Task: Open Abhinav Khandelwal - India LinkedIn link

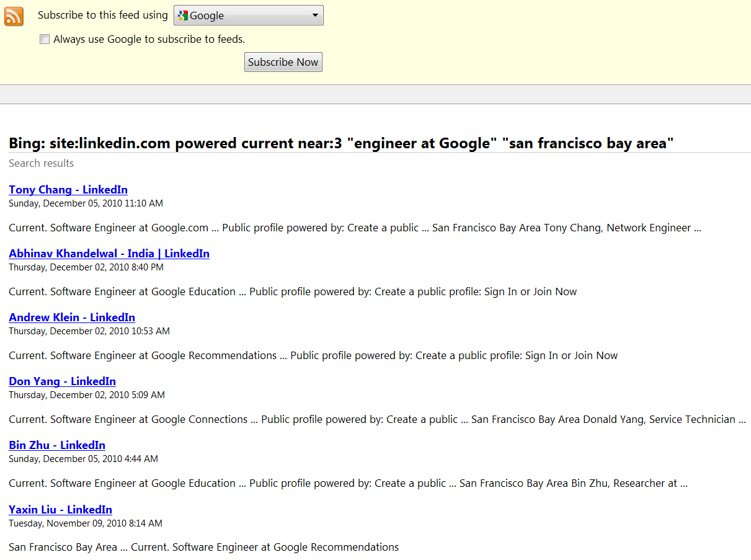Action: point(109,254)
